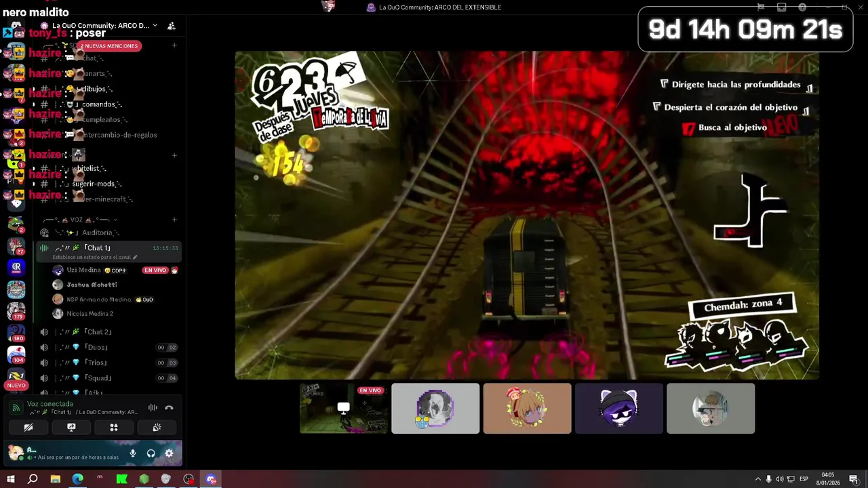Screen dimensions: 868x488
Task: Open the activities launcher button
Action: click(x=114, y=428)
